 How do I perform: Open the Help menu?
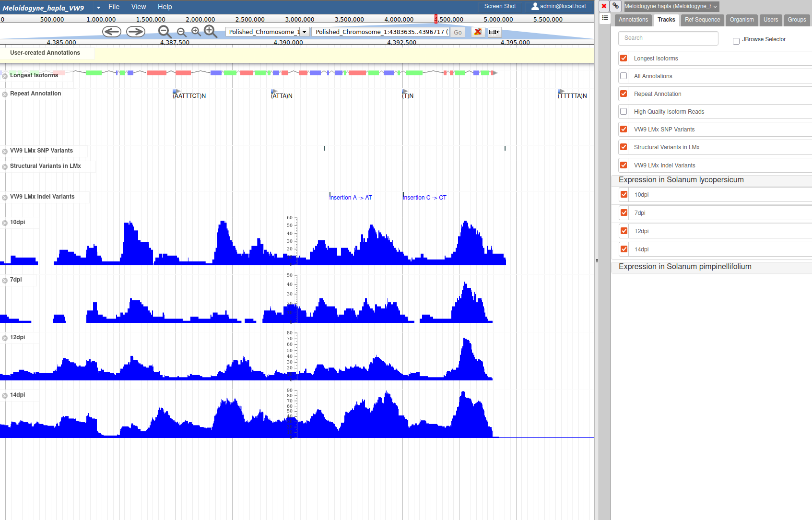coord(165,7)
